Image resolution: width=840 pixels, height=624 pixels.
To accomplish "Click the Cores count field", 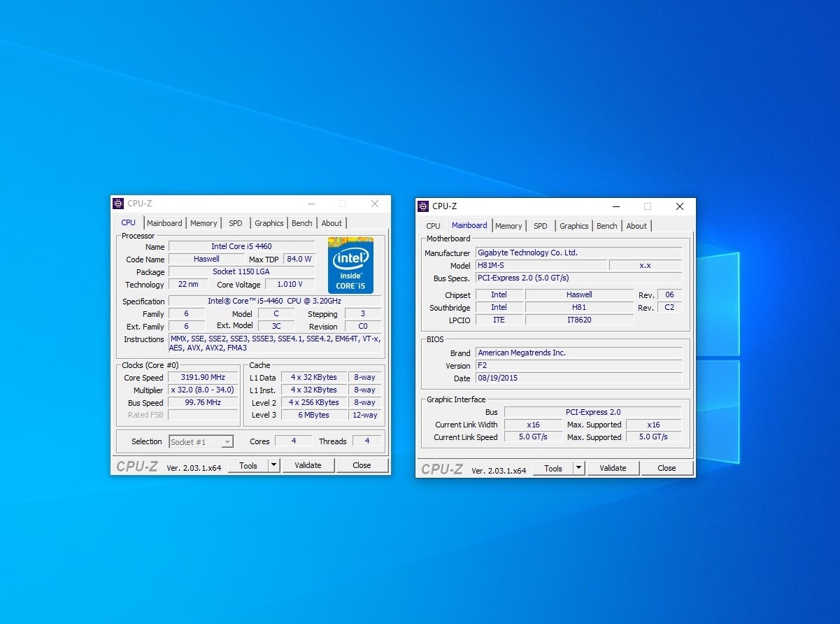I will coord(293,441).
